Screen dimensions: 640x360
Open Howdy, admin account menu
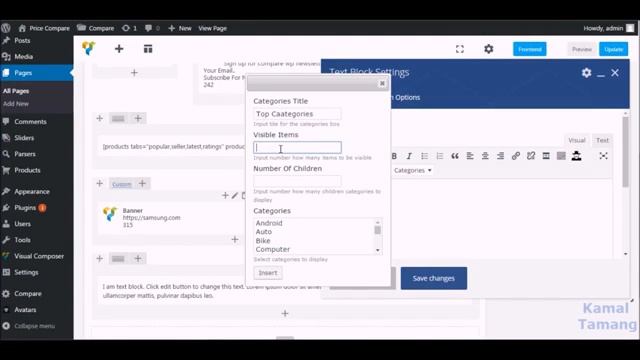tap(609, 28)
